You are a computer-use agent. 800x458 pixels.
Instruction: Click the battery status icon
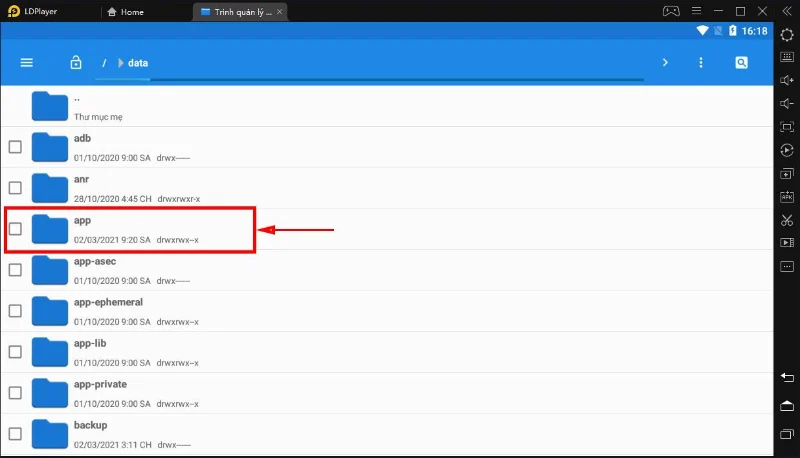click(x=733, y=31)
